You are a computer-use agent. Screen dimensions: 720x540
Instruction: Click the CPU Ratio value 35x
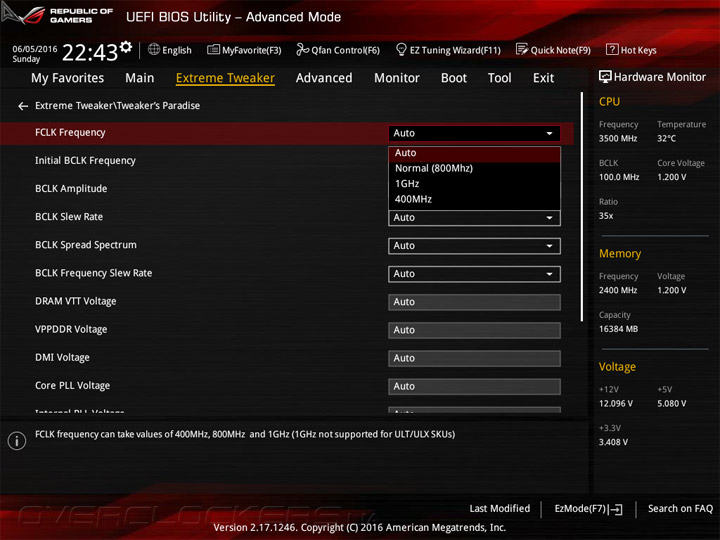point(606,216)
